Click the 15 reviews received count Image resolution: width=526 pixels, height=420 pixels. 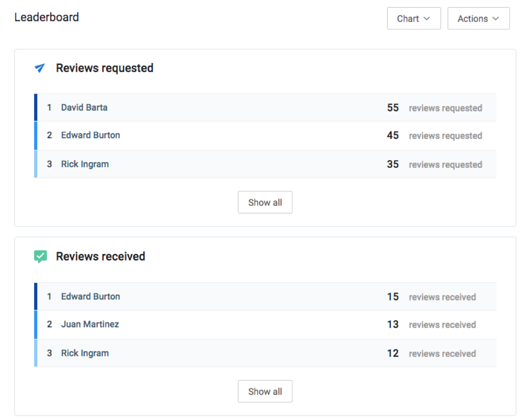[x=393, y=297]
